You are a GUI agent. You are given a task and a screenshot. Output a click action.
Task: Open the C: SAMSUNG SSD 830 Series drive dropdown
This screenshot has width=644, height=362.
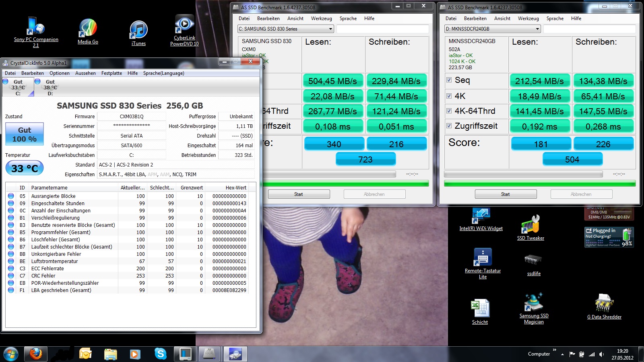pos(286,29)
